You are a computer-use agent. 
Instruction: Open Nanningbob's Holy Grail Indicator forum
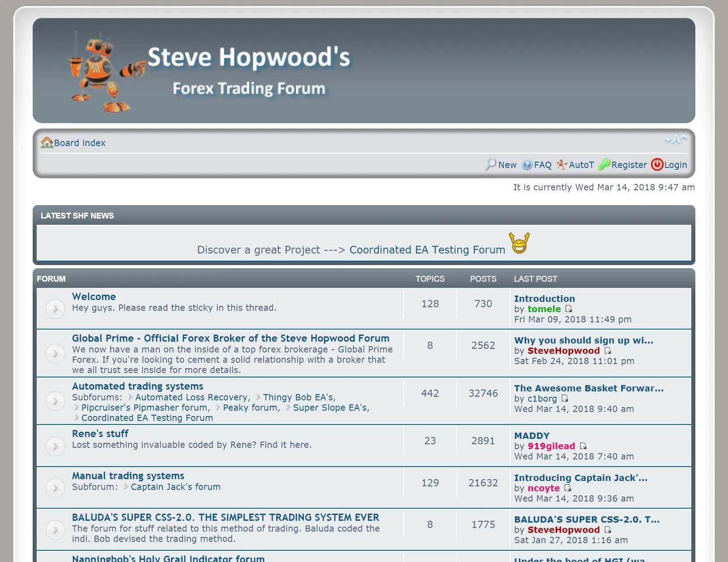(168, 558)
